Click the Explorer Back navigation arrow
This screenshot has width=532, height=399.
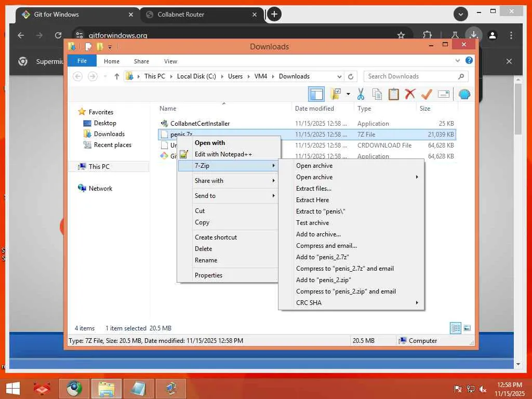[x=78, y=76]
